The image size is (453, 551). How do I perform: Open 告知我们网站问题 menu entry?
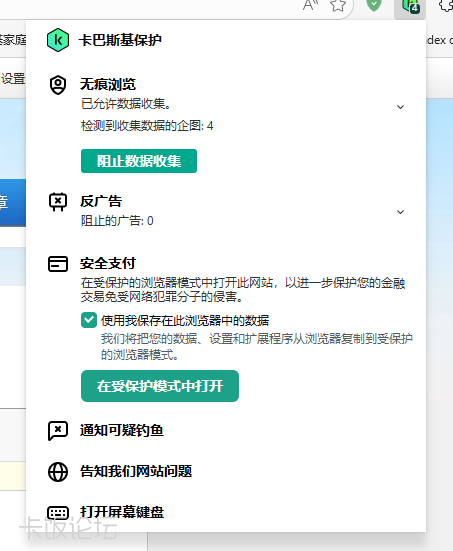136,471
